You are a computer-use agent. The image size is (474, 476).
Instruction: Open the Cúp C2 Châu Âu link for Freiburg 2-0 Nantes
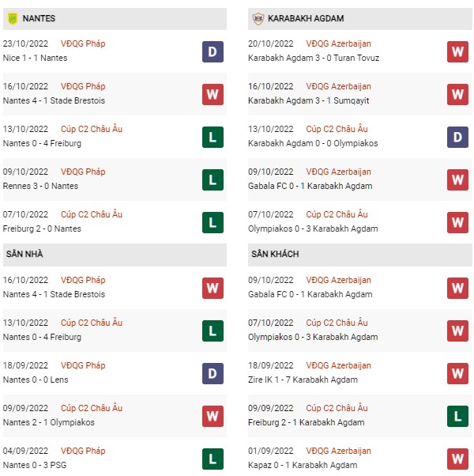point(92,214)
